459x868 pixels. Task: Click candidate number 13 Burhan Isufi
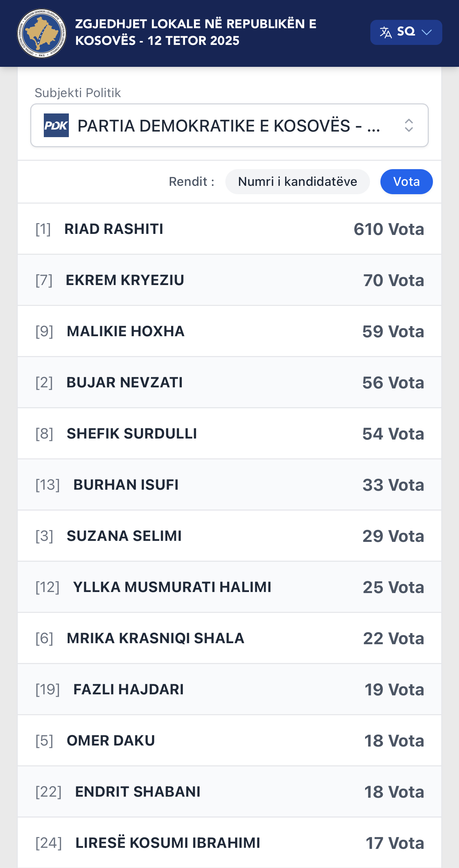click(229, 485)
